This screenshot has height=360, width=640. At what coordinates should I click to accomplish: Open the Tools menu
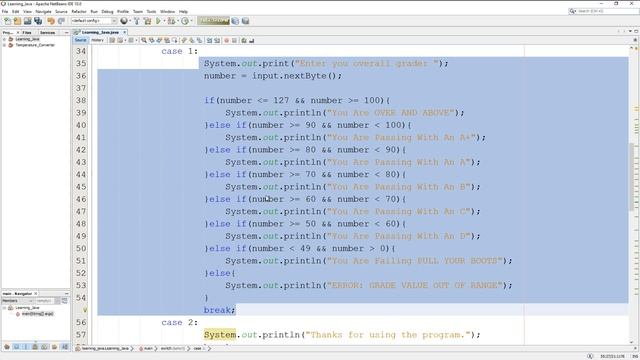(151, 11)
